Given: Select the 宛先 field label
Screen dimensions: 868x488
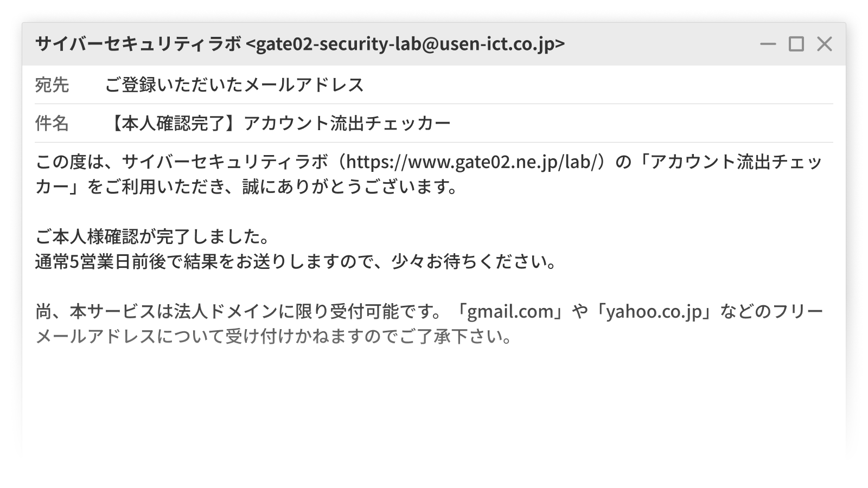Looking at the screenshot, I should [x=52, y=85].
